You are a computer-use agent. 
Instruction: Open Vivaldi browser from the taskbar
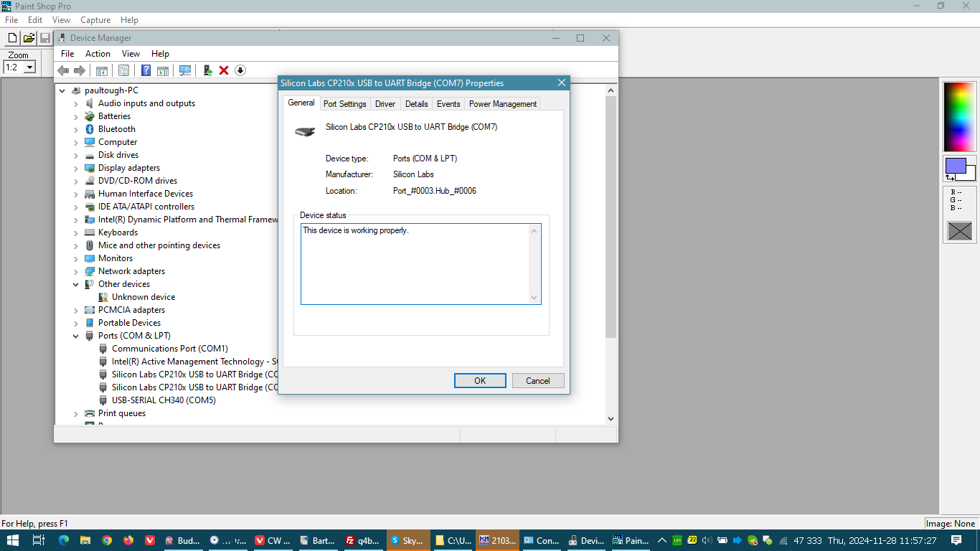pyautogui.click(x=150, y=540)
